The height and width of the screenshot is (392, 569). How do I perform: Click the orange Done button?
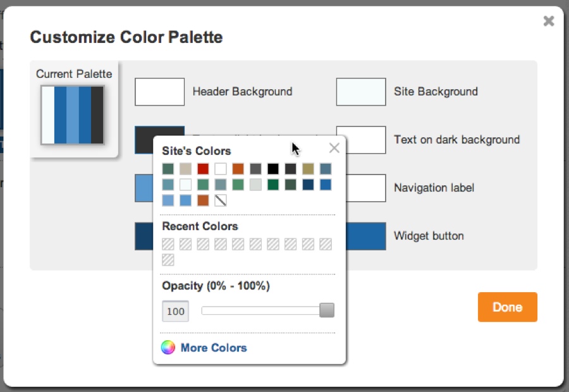(x=507, y=307)
